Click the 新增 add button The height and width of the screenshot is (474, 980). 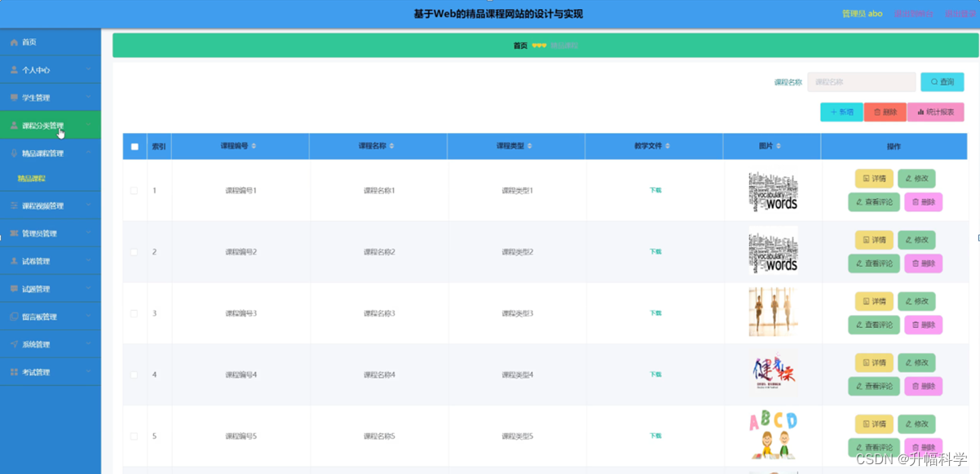tap(841, 112)
